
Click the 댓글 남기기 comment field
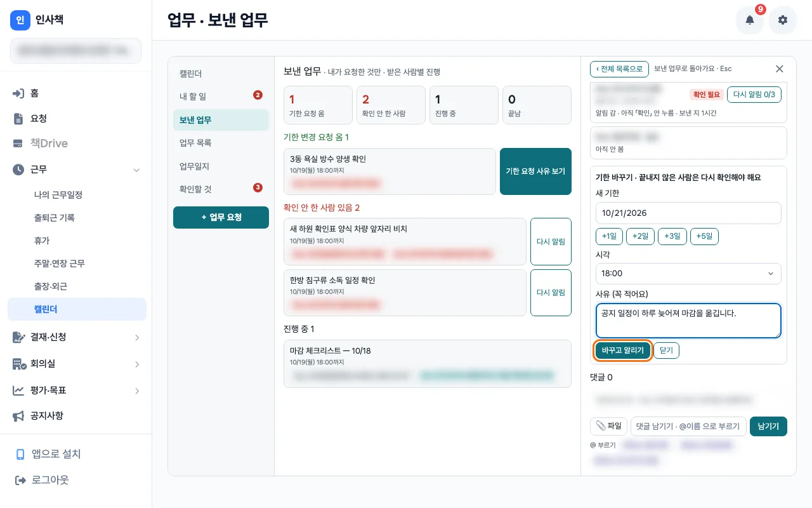click(688, 427)
